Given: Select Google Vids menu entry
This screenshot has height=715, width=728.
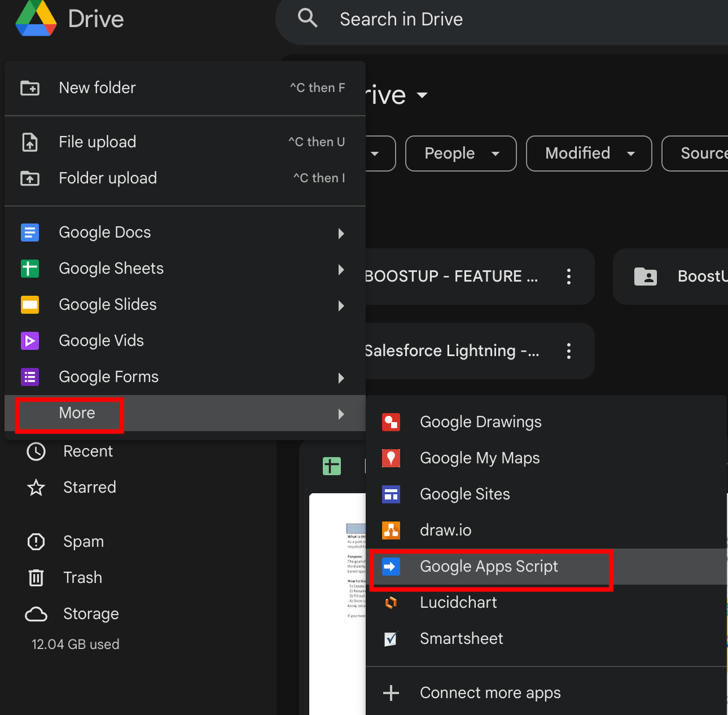Looking at the screenshot, I should click(x=185, y=341).
